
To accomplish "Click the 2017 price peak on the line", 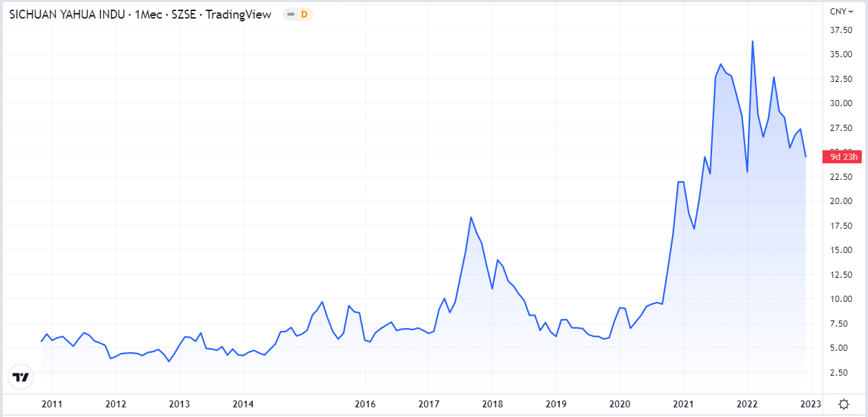I will point(471,218).
